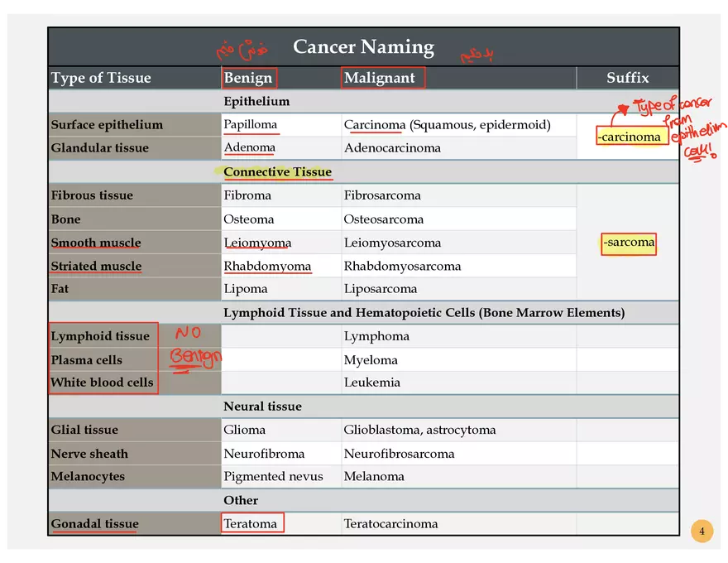Click the 'Fibrous tissue' row label
The image size is (728, 563).
pos(92,195)
